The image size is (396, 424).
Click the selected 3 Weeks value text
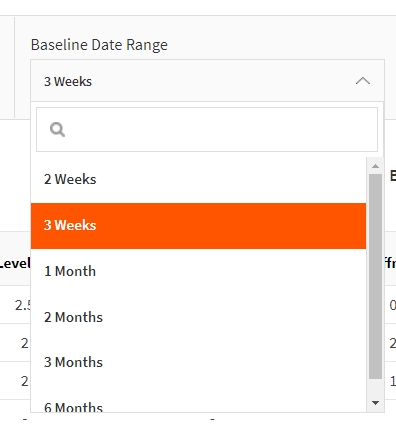(x=68, y=81)
